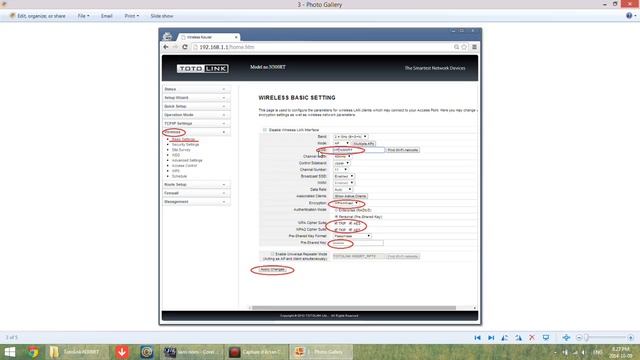Toggle Disable Wireless LAN Interface checkbox
This screenshot has height=360, width=640.
coord(264,130)
